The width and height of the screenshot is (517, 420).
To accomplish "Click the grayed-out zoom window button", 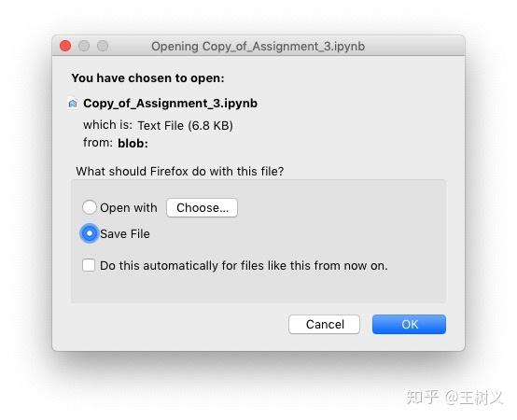I will coord(103,46).
